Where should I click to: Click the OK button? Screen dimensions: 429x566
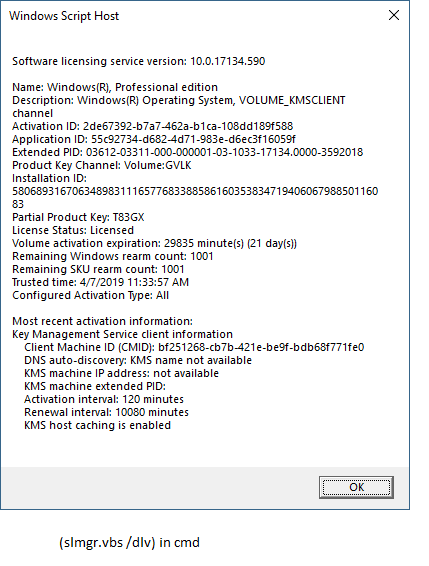coord(356,487)
